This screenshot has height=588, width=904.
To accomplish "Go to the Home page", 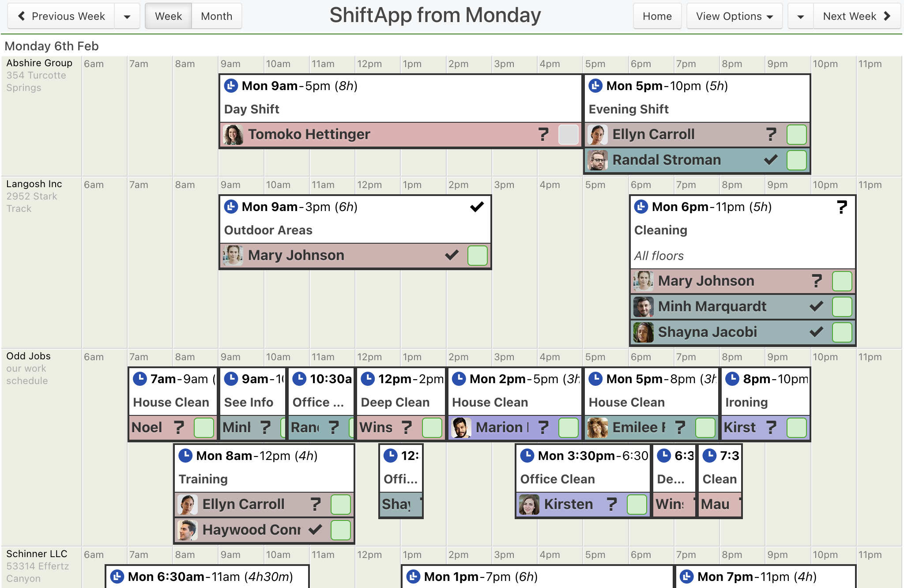I will pos(657,16).
